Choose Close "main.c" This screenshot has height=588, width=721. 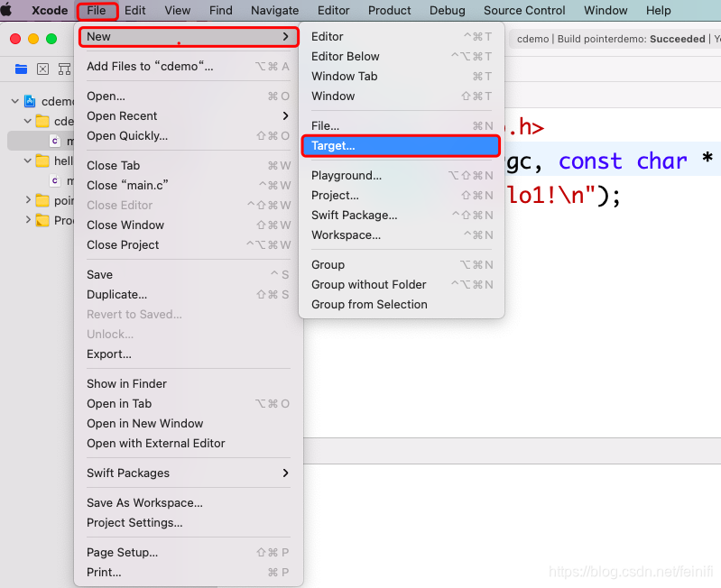(189, 185)
